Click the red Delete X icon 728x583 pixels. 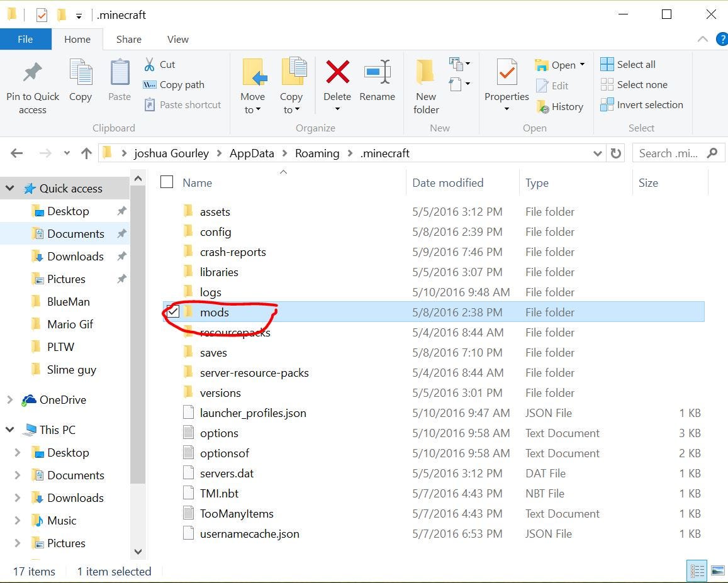pos(337,72)
